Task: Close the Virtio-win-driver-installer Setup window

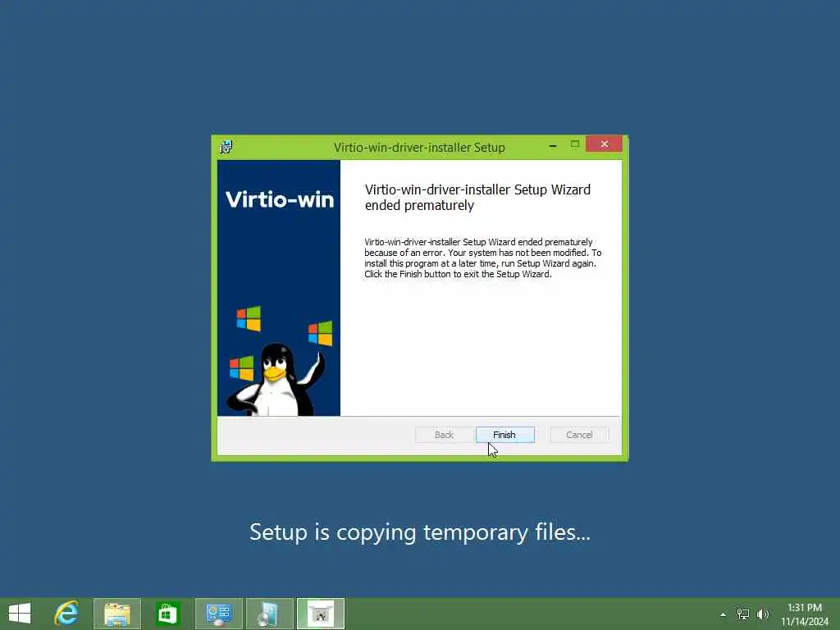Action: click(x=604, y=144)
